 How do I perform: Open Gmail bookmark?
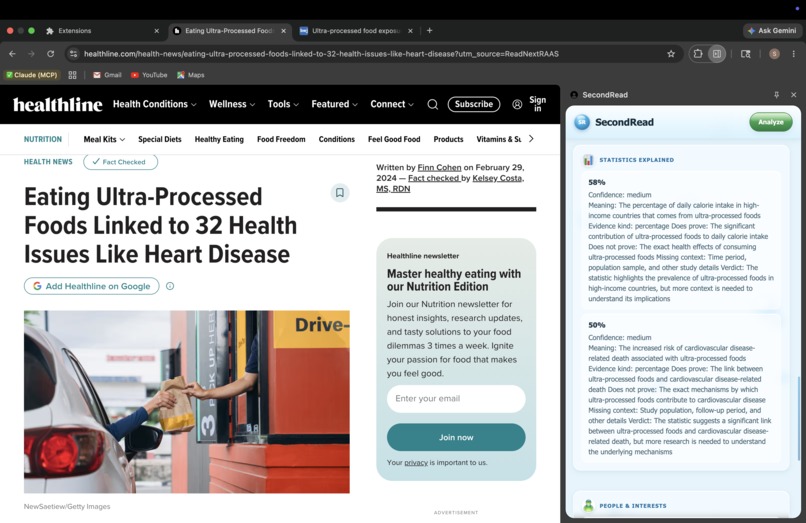click(x=107, y=75)
